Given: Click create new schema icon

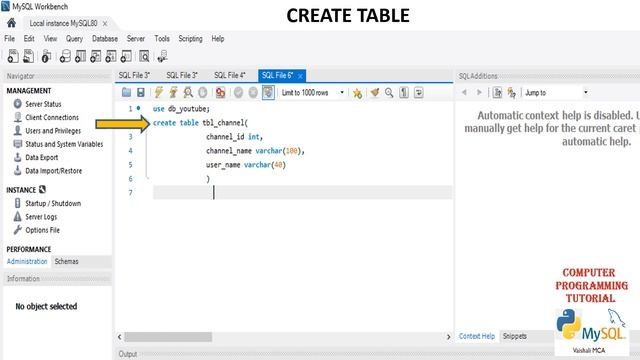Looking at the screenshot, I should pyautogui.click(x=65, y=56).
